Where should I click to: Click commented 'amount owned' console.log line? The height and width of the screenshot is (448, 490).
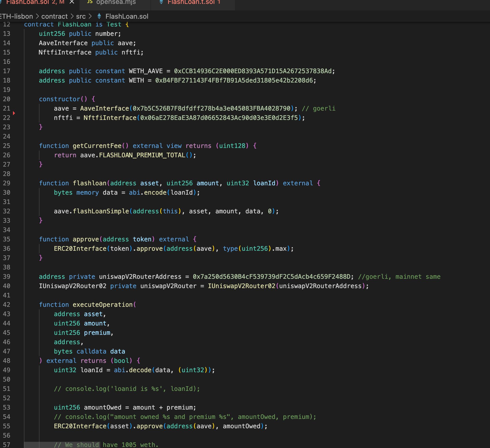tap(185, 417)
